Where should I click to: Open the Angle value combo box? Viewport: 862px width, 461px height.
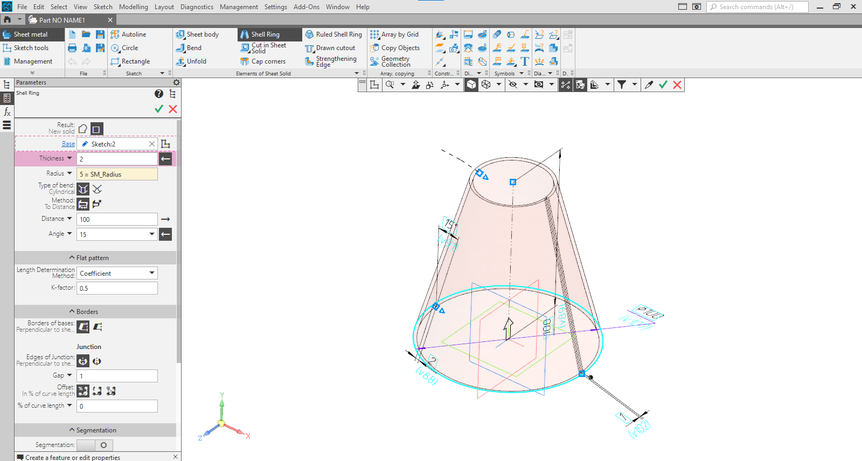(x=117, y=235)
